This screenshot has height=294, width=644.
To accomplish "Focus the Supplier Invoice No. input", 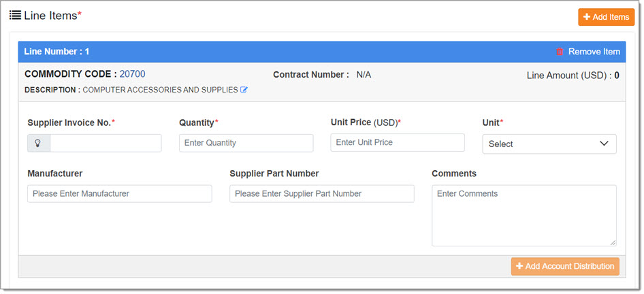I will (106, 144).
